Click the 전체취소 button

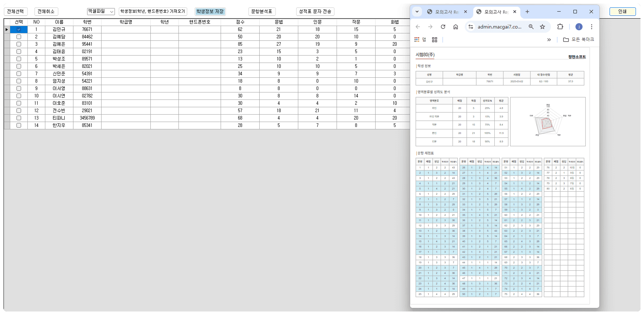tap(46, 12)
